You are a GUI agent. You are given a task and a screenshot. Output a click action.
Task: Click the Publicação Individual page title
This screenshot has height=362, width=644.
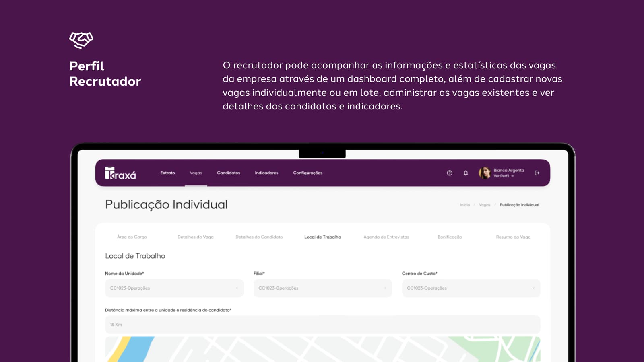pos(167,204)
